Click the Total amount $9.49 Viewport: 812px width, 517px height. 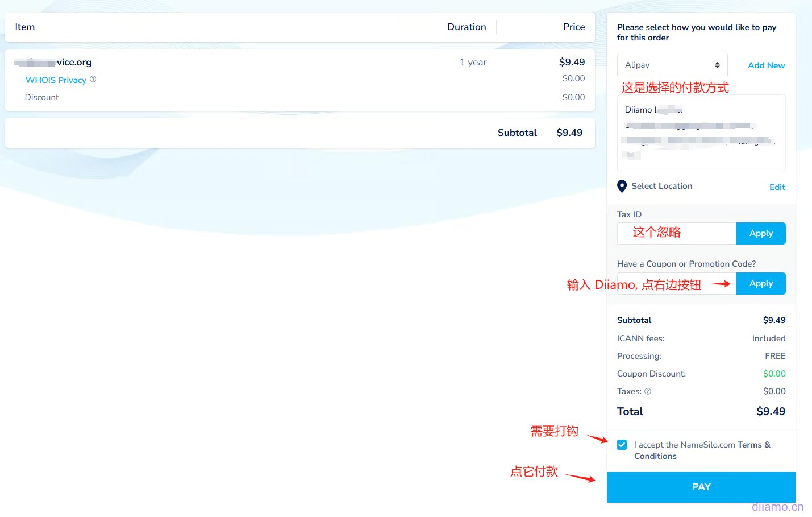771,411
